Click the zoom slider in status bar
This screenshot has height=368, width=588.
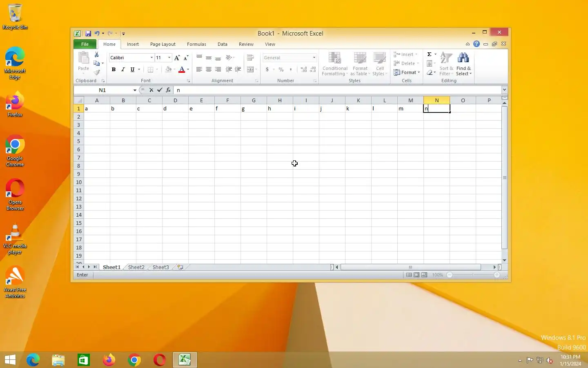(x=473, y=275)
